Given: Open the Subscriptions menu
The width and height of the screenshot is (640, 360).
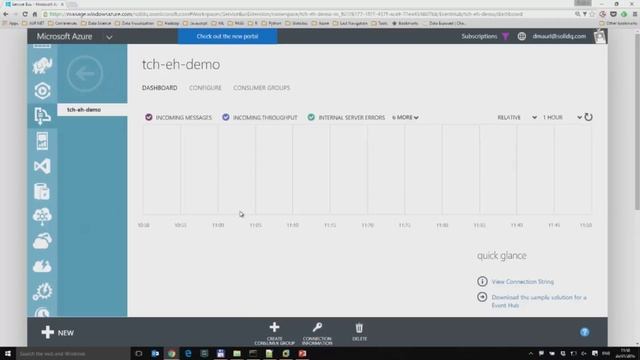Looking at the screenshot, I should pyautogui.click(x=479, y=36).
